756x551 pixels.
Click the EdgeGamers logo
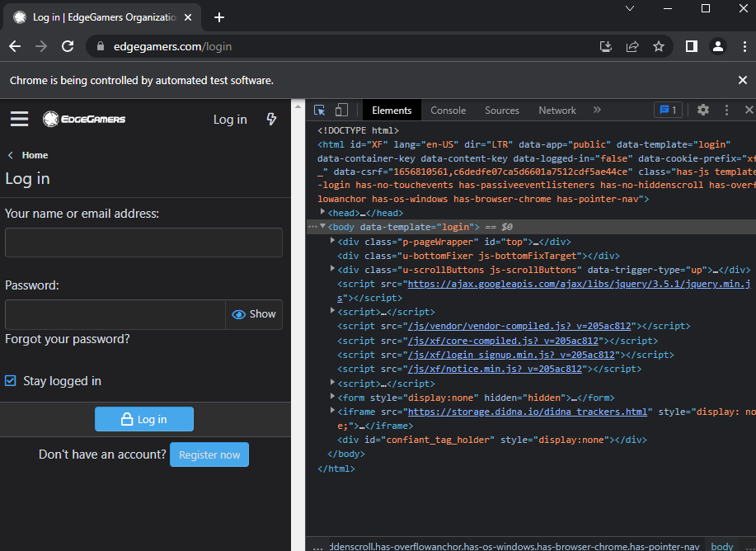(84, 119)
